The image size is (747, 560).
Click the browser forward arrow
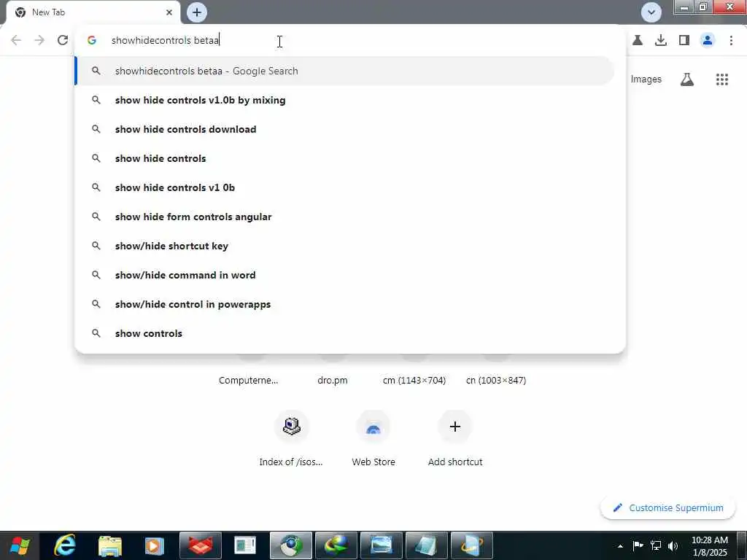[39, 41]
